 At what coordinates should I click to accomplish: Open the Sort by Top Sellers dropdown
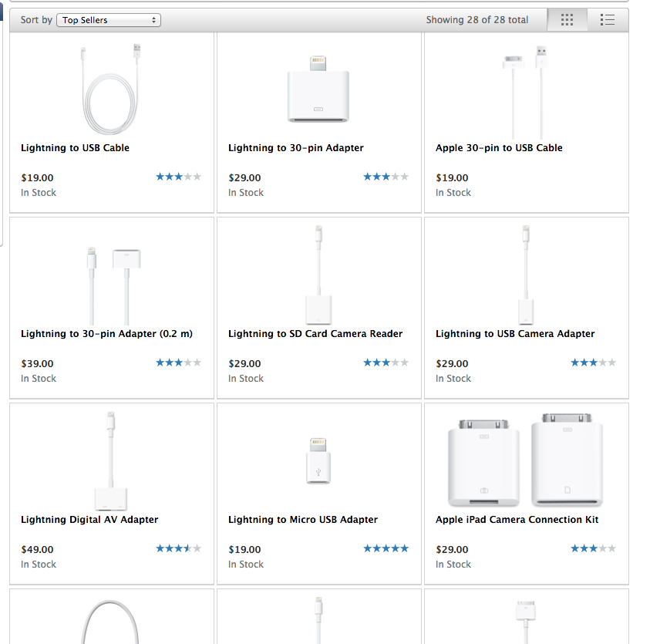pyautogui.click(x=109, y=20)
